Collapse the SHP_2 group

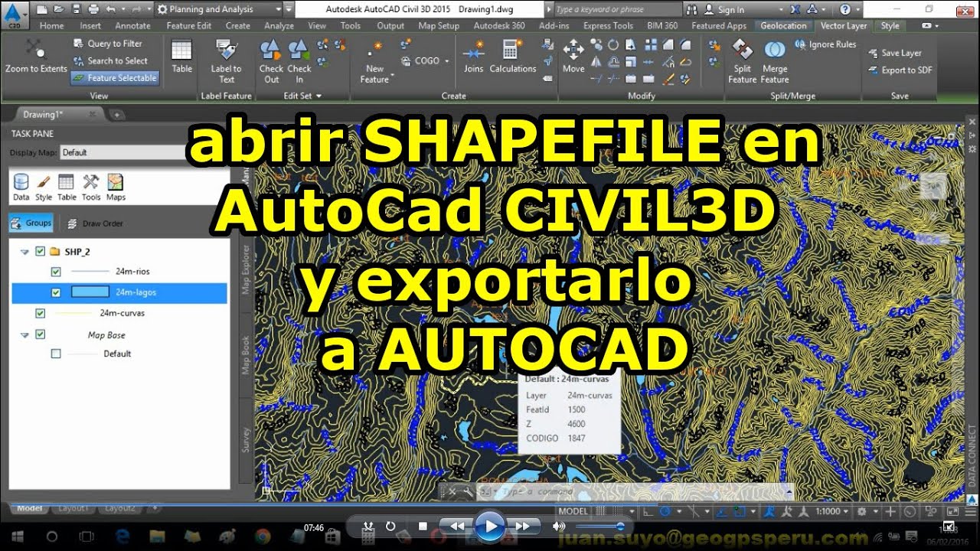[24, 251]
